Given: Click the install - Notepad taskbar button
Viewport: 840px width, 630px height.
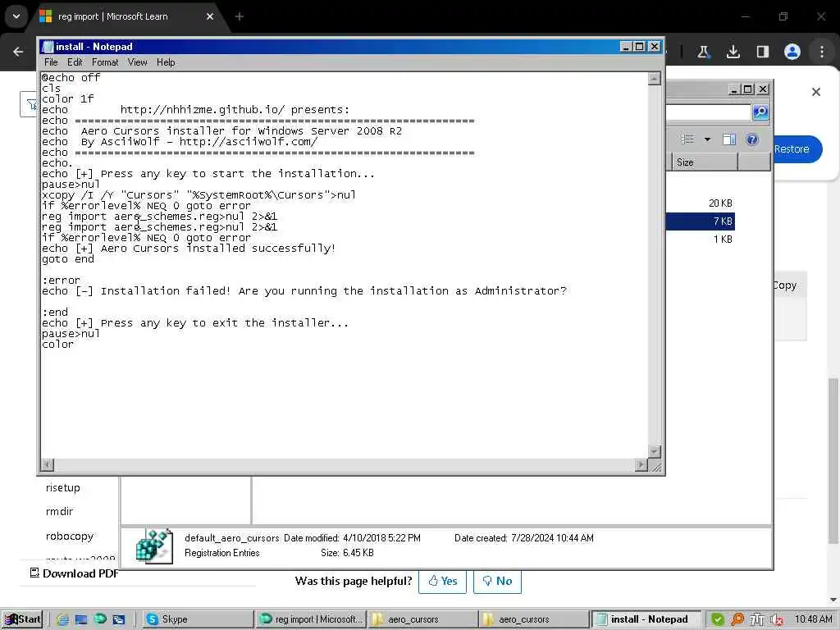Looking at the screenshot, I should [646, 620].
